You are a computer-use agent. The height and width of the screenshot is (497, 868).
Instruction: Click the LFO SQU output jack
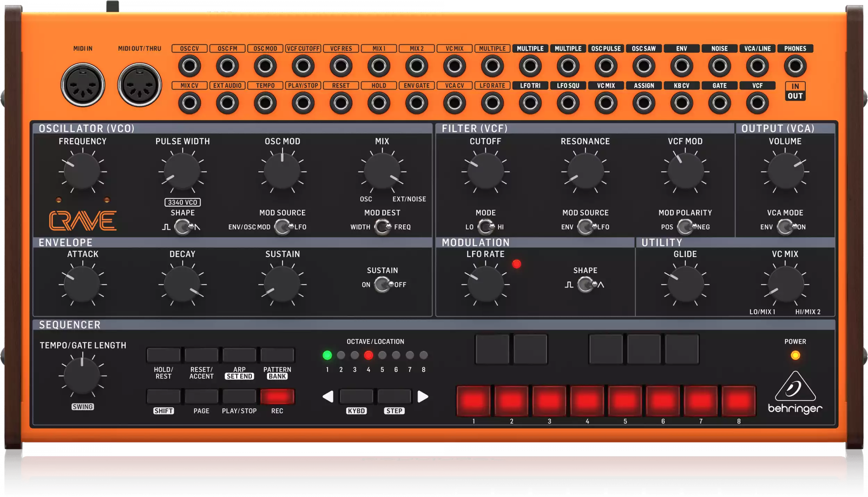coord(568,103)
